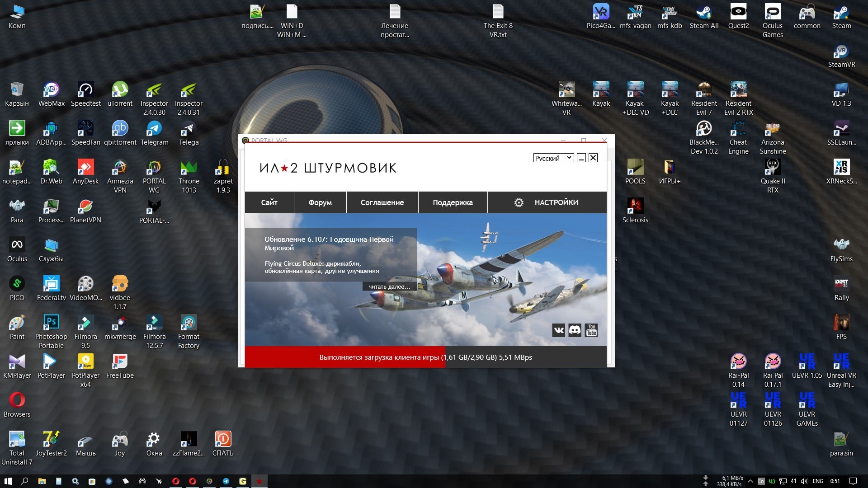
Task: Open the YouTube channel icon
Action: pyautogui.click(x=591, y=330)
